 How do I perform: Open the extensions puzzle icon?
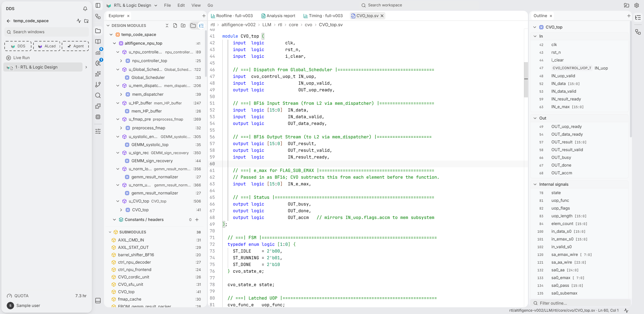pos(98,106)
